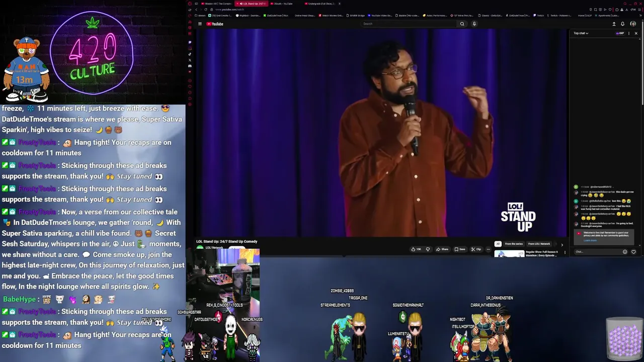Like the video with the 15K thumbs-up
This screenshot has height=362, width=644.
(x=416, y=249)
